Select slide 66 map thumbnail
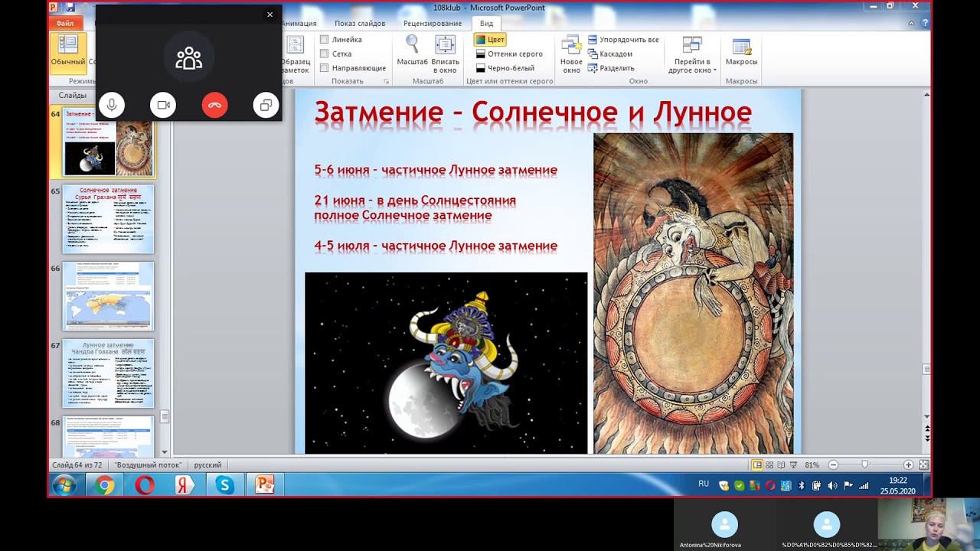The width and height of the screenshot is (980, 551). 108,296
